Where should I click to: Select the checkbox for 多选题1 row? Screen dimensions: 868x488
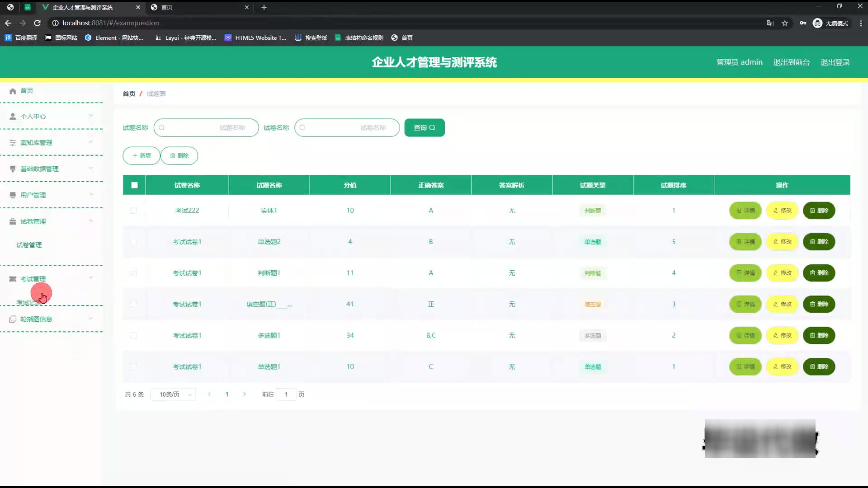click(133, 336)
